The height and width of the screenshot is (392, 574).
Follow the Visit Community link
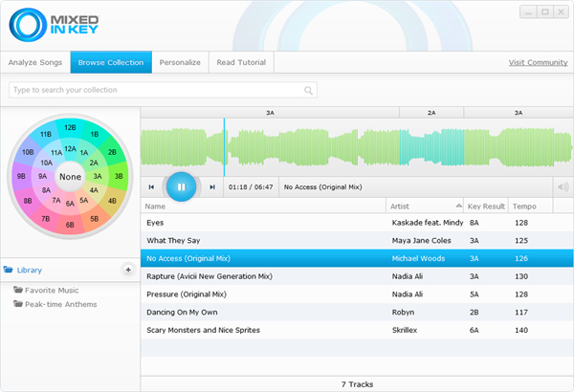click(538, 63)
